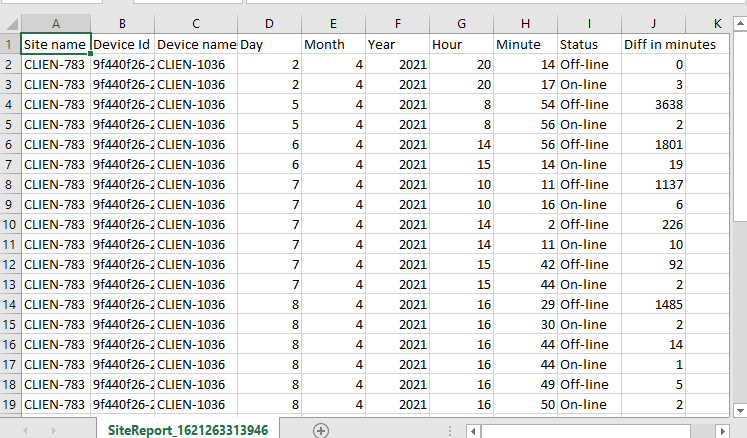Select cell with 1485 in row 14
The height and width of the screenshot is (438, 747).
(653, 304)
